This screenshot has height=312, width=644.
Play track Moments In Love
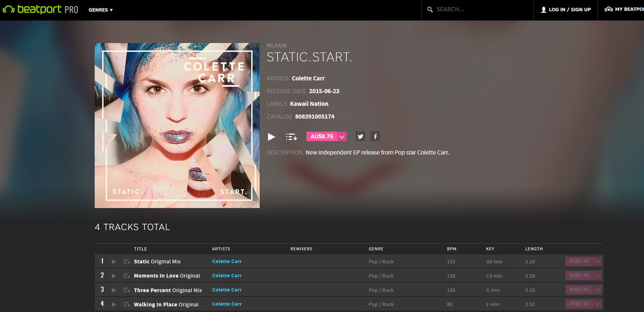click(114, 276)
